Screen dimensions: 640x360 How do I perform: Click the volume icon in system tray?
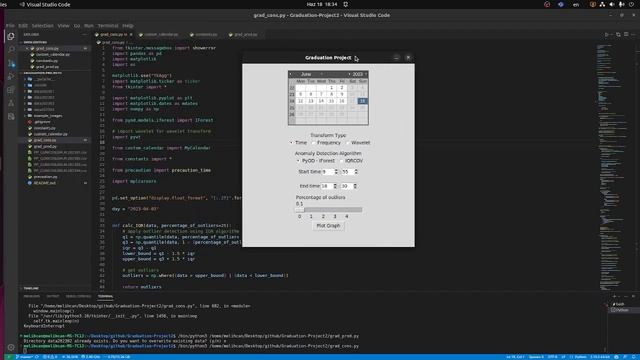coord(611,4)
